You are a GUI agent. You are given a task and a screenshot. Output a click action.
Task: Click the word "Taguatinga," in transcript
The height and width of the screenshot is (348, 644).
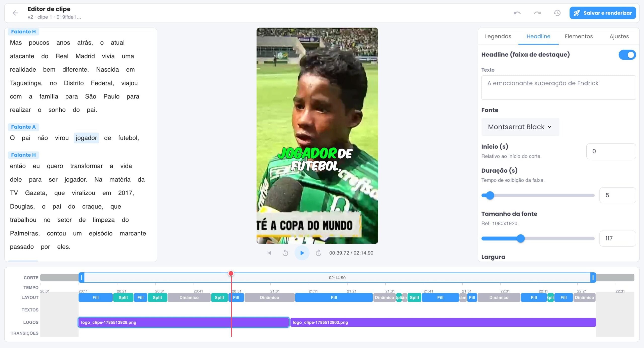pyautogui.click(x=26, y=83)
